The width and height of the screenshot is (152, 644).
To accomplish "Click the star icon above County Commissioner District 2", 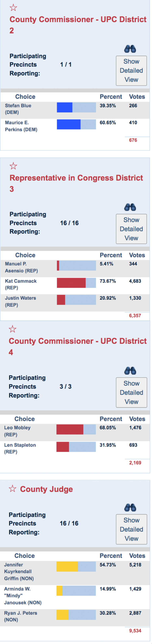I will pos(13,8).
